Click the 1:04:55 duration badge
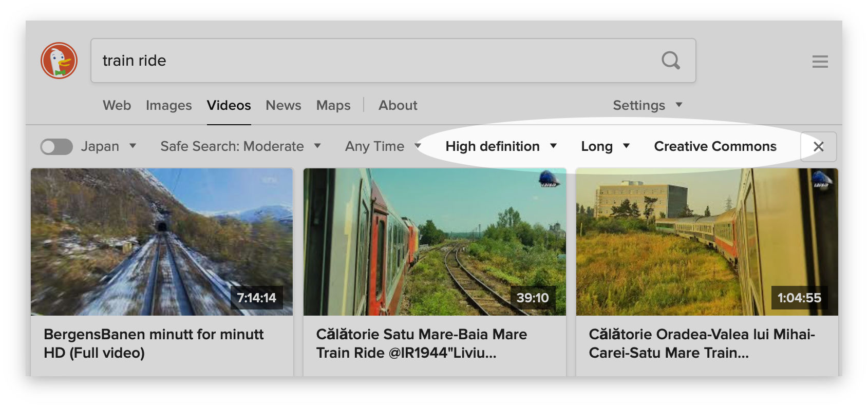This screenshot has height=407, width=868. coord(799,298)
